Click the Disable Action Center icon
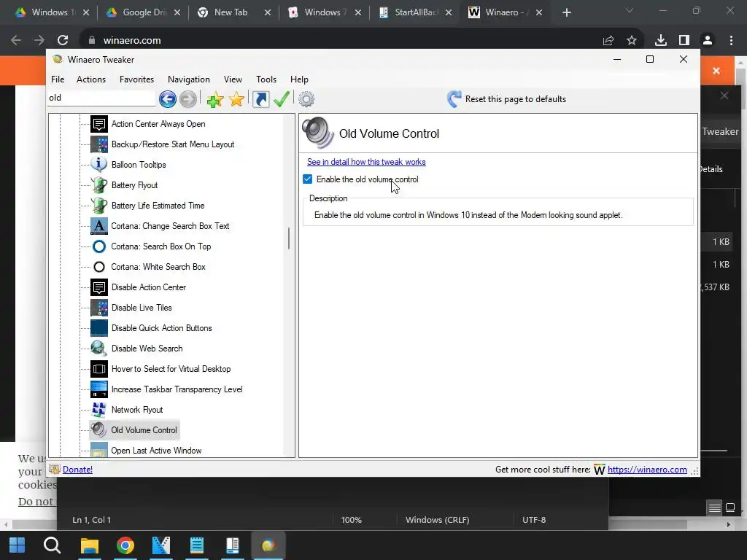The height and width of the screenshot is (560, 747). coord(99,287)
